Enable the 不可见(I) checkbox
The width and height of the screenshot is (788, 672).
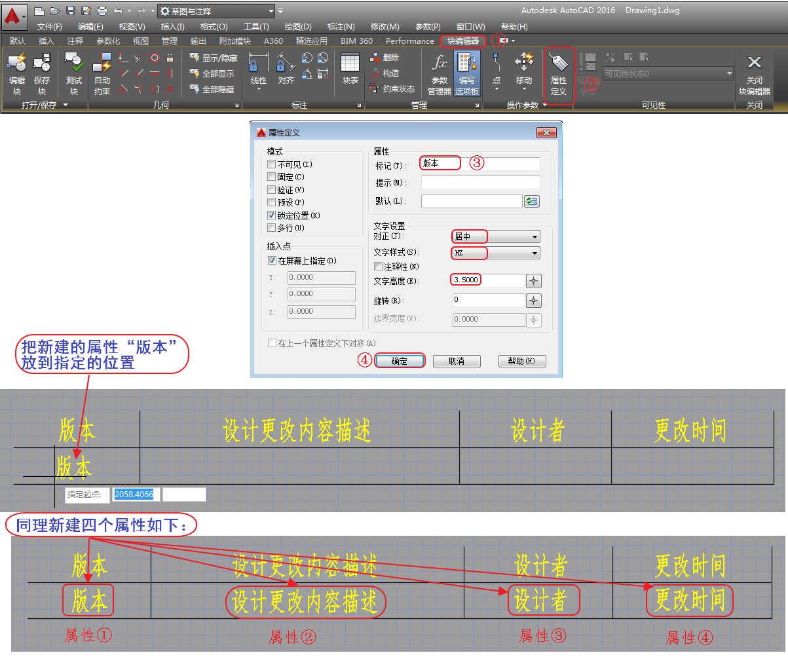(x=271, y=164)
